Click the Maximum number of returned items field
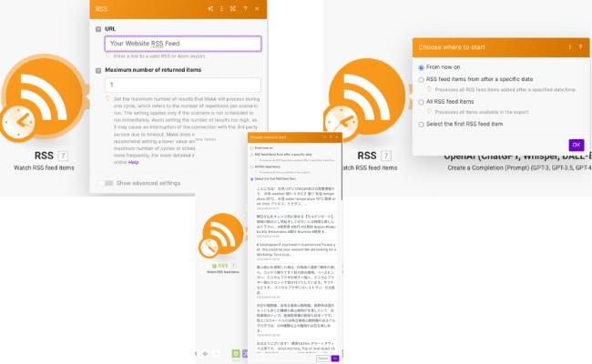The height and width of the screenshot is (364, 592). pos(183,85)
